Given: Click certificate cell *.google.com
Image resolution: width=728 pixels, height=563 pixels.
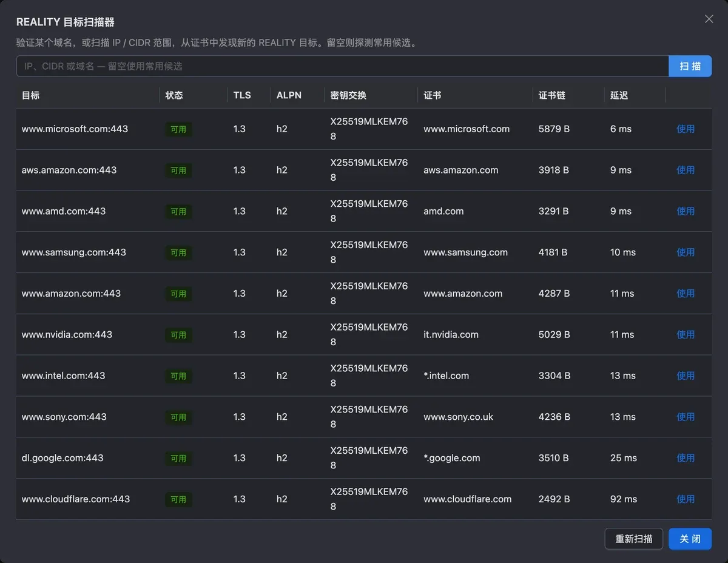Looking at the screenshot, I should [452, 458].
